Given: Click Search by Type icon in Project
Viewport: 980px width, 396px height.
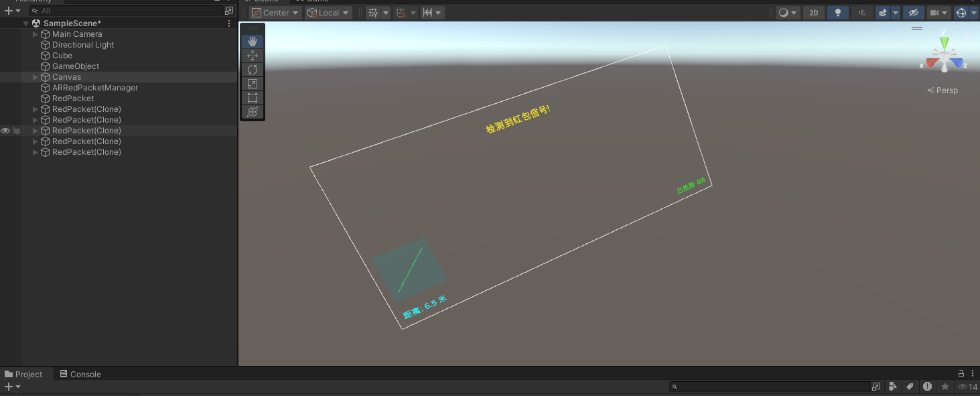Looking at the screenshot, I should click(x=893, y=387).
